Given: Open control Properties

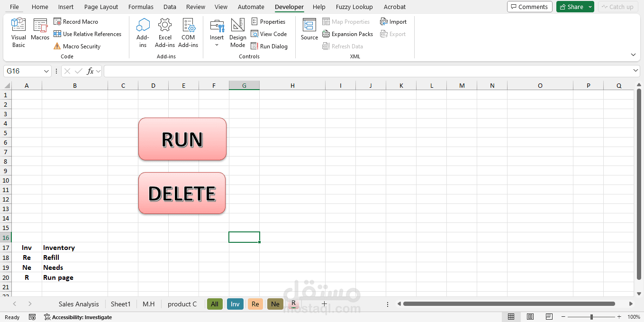Looking at the screenshot, I should tap(268, 22).
